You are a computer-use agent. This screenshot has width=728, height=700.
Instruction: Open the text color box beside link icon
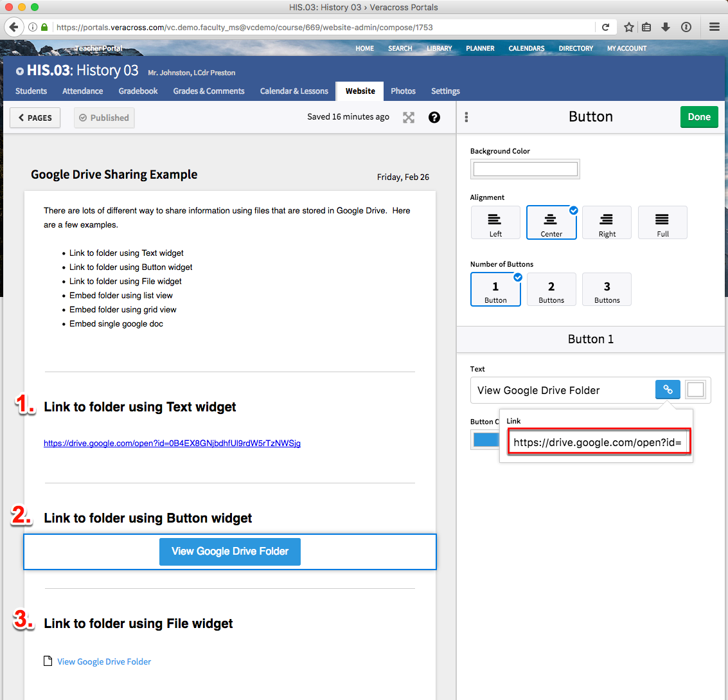[x=695, y=390]
